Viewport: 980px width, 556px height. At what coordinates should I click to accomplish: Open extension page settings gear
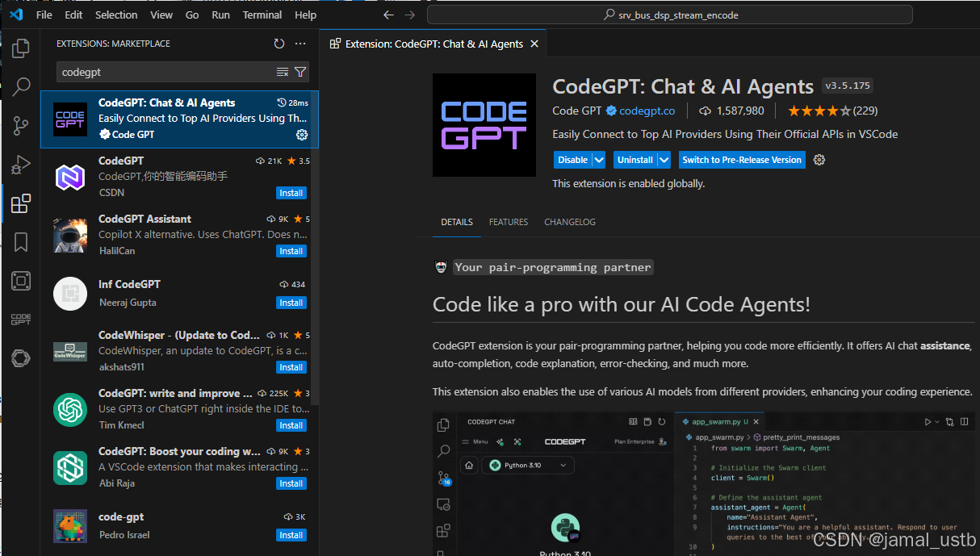tap(819, 160)
